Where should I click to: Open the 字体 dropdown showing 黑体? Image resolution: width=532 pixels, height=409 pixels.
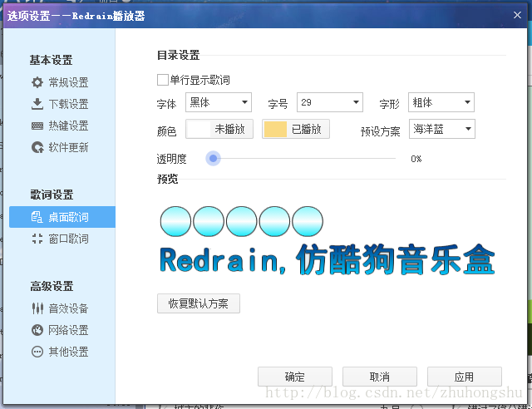(219, 102)
